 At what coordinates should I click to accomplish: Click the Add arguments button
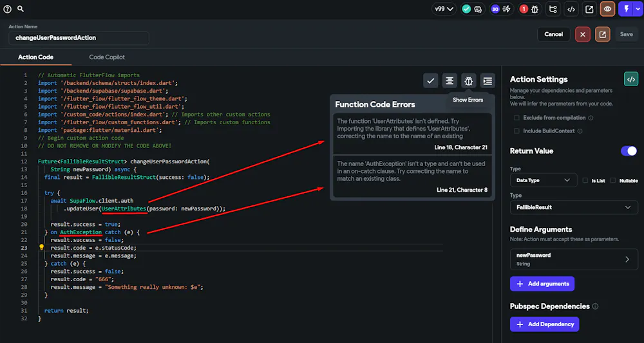pos(542,284)
